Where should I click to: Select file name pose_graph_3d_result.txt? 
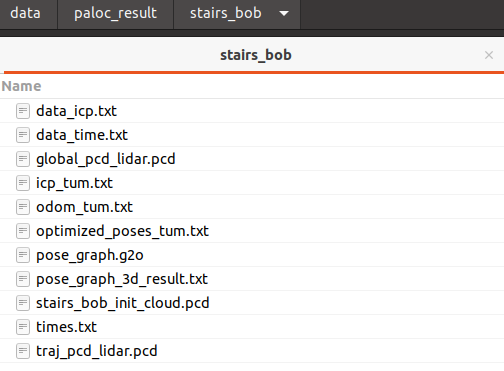(x=122, y=279)
